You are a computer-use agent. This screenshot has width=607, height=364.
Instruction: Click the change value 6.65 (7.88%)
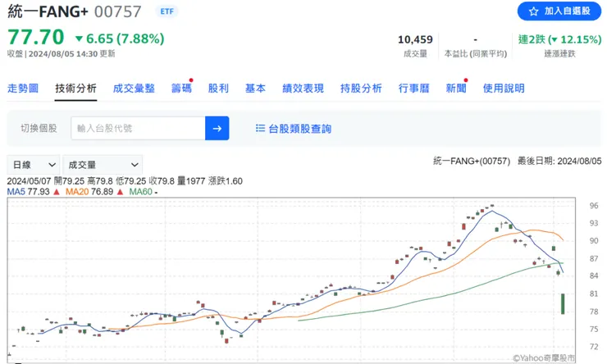click(120, 39)
